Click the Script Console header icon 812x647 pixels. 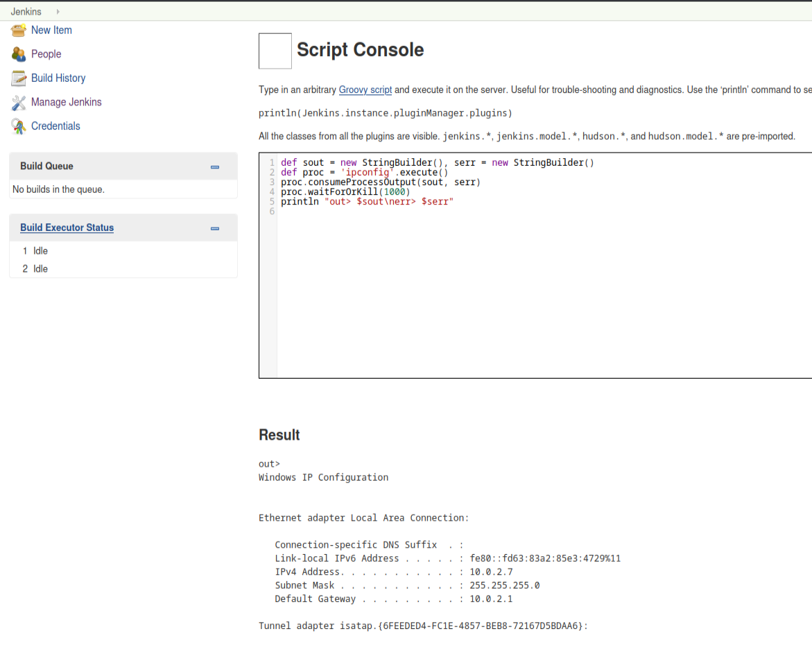point(275,51)
